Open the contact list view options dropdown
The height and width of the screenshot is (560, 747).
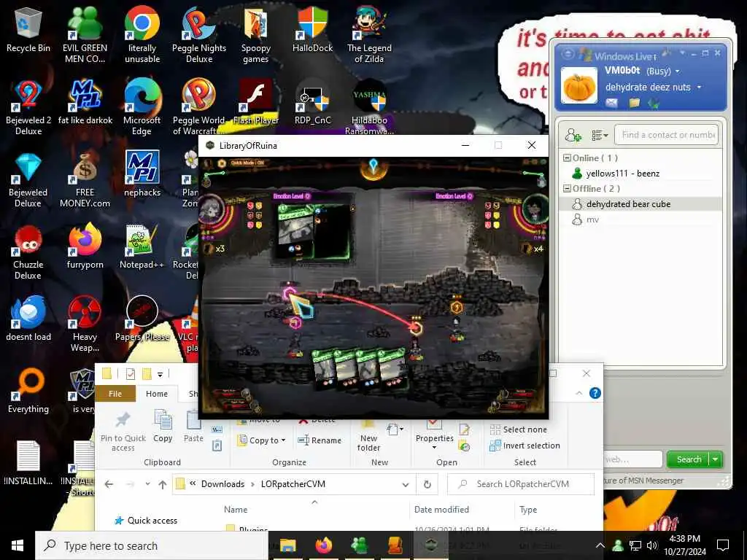[600, 136]
